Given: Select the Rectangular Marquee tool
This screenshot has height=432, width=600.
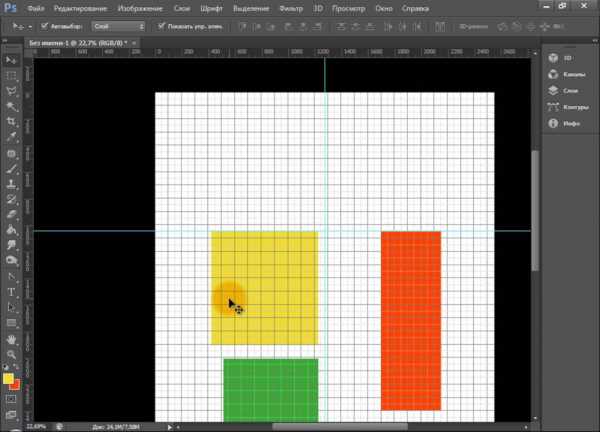Looking at the screenshot, I should tap(11, 73).
